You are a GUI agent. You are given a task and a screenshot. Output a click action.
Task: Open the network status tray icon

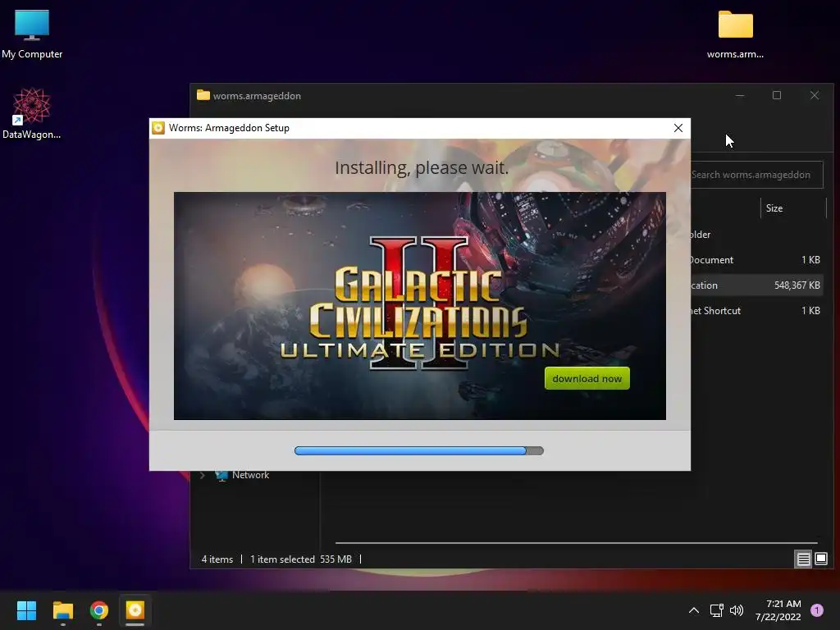pos(716,610)
